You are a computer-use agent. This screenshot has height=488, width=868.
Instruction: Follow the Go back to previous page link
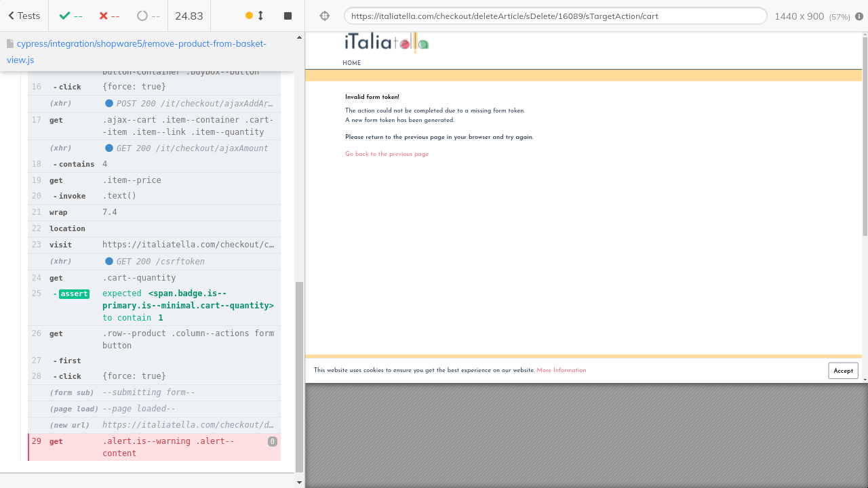387,155
